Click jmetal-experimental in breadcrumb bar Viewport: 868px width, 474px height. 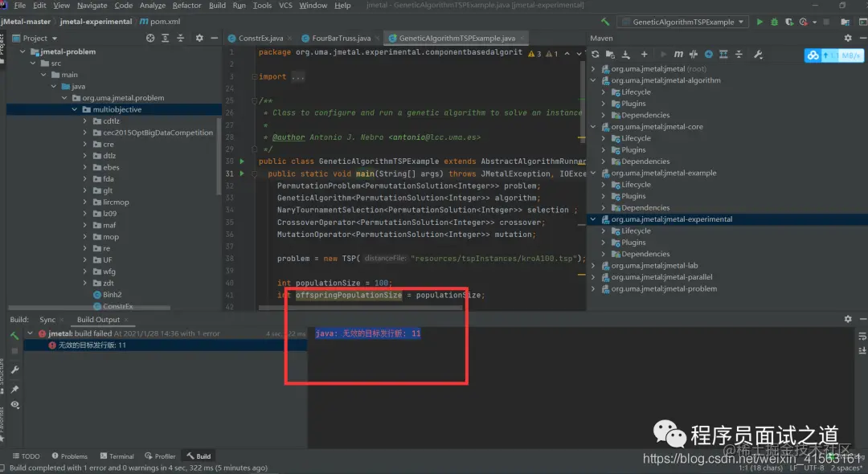pos(96,22)
